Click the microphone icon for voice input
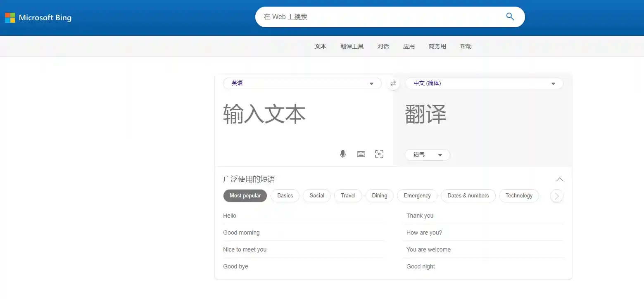644x299 pixels. (x=342, y=154)
